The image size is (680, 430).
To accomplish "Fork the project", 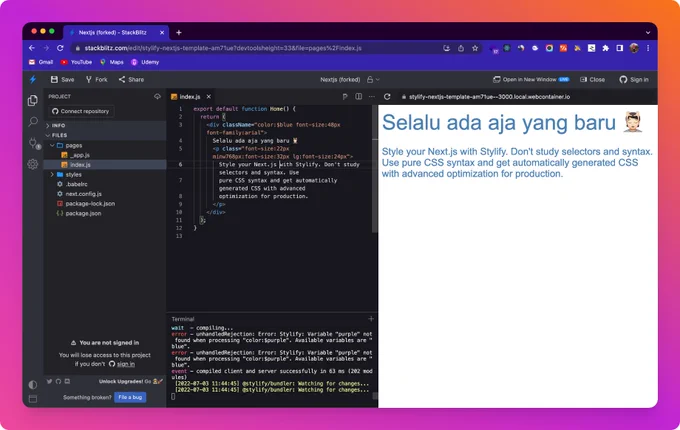I will tap(96, 79).
